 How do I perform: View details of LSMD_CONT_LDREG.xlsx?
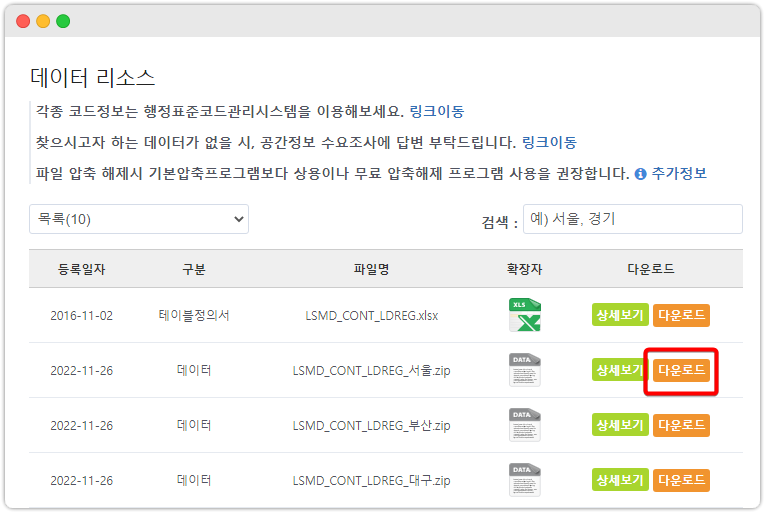(x=620, y=315)
